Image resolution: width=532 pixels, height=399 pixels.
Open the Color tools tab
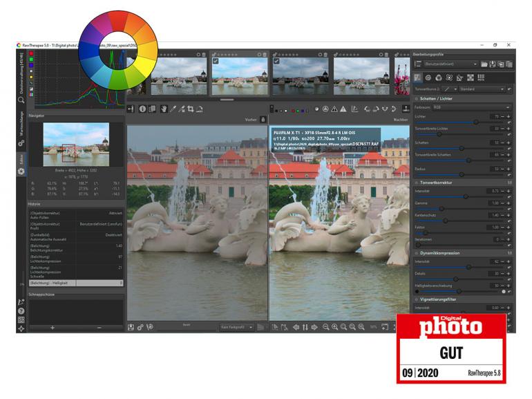(x=439, y=77)
